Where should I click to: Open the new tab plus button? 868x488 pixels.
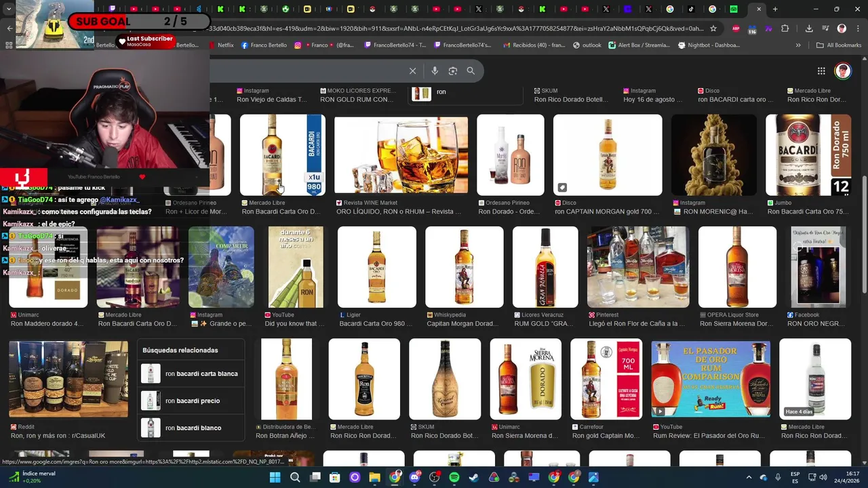click(x=775, y=9)
